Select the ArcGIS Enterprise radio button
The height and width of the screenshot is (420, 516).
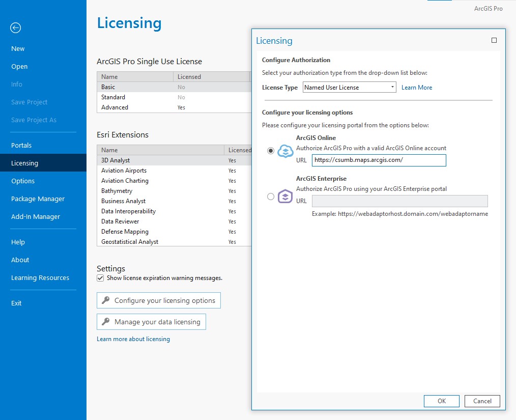(x=270, y=197)
